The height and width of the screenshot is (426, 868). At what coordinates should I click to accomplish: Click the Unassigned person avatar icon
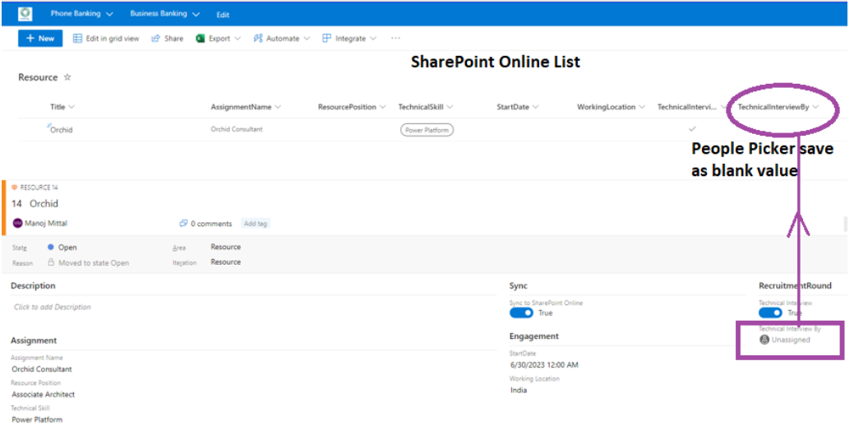(764, 340)
